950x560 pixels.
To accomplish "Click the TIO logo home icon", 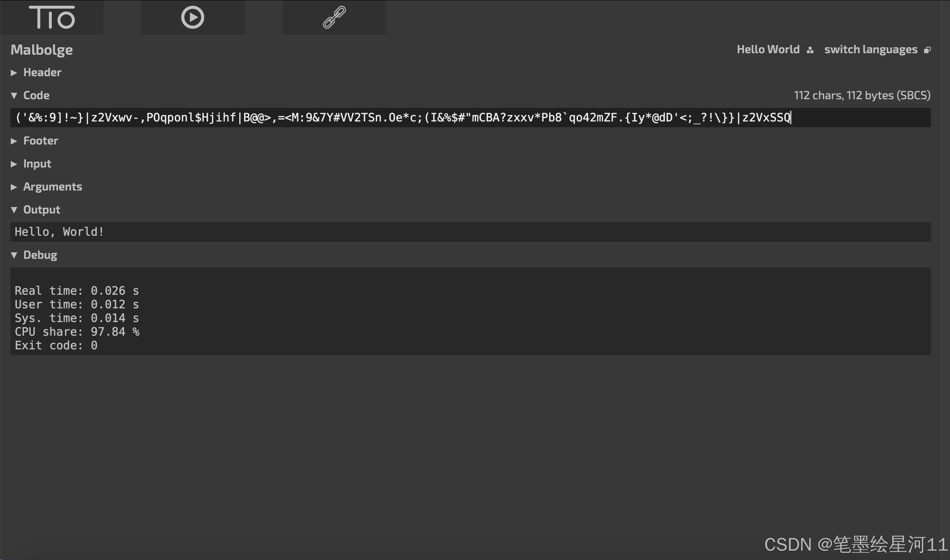I will 52,17.
